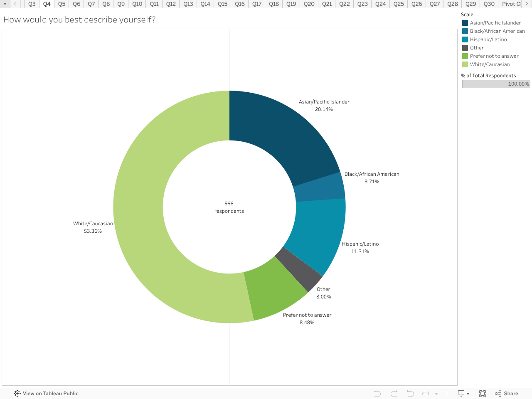Switch to the Q5 tab

click(x=62, y=4)
